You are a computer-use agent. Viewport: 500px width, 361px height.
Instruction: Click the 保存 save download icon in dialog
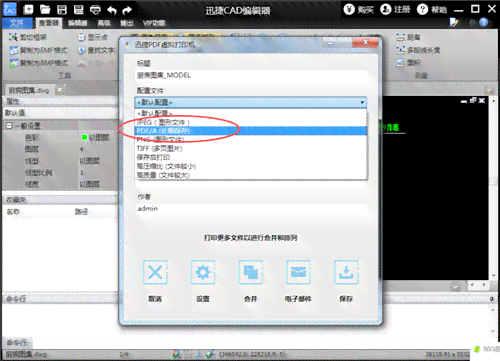coord(346,272)
